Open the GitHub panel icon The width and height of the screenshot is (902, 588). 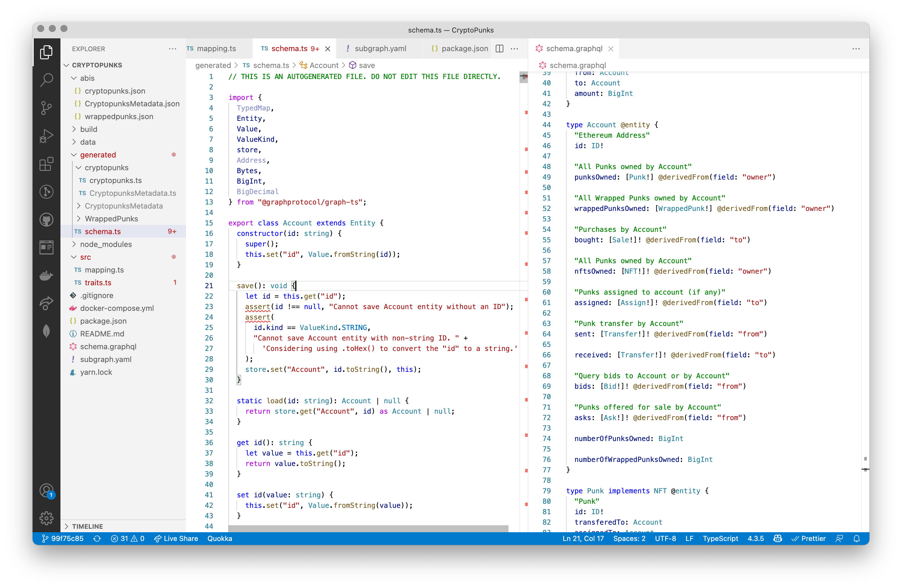46,220
